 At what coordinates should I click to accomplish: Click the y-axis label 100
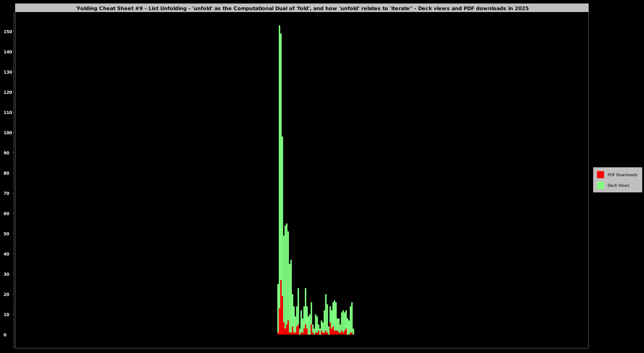(8, 133)
